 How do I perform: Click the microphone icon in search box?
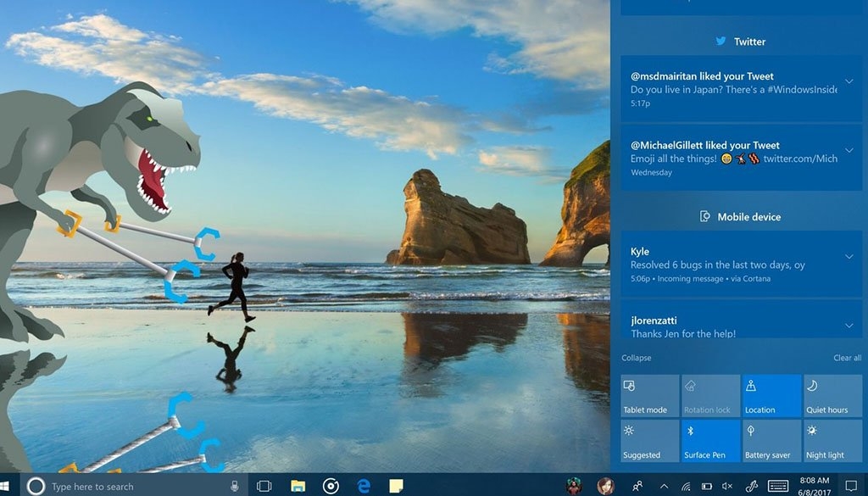click(235, 487)
